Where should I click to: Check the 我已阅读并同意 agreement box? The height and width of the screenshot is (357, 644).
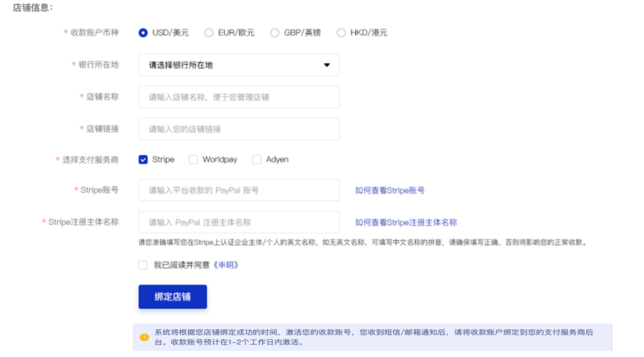click(143, 265)
